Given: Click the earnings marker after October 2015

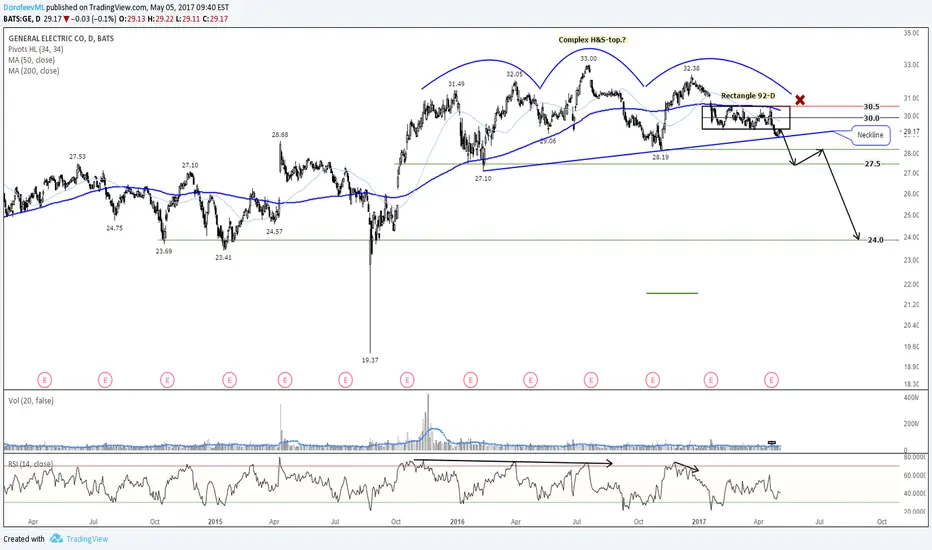Looking at the screenshot, I should click(x=407, y=379).
